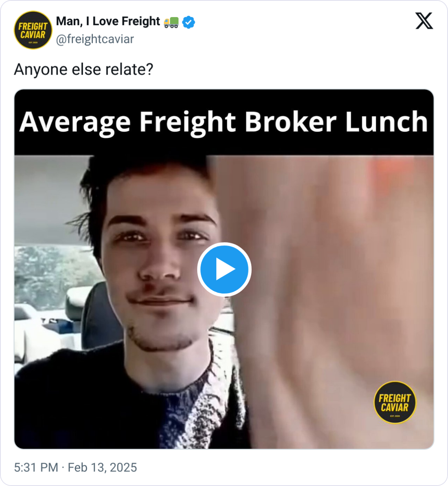This screenshot has height=486, width=448.
Task: Click the Feb 13, 2025 date
Action: [x=102, y=467]
